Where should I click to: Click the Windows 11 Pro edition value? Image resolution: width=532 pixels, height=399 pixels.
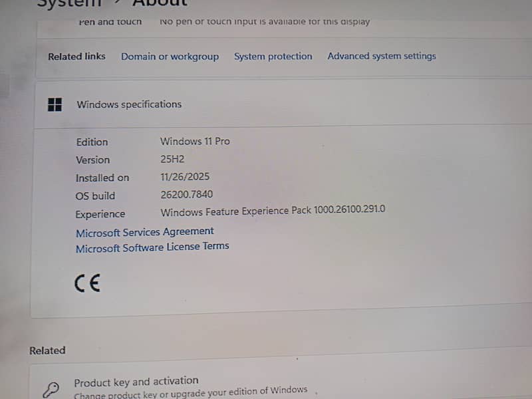tap(195, 141)
